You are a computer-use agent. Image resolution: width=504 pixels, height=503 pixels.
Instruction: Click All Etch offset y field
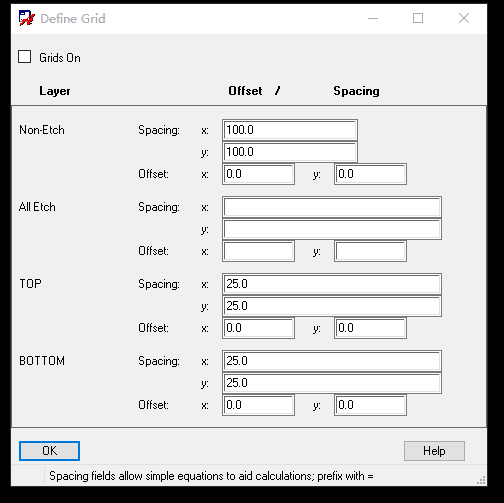pos(370,251)
